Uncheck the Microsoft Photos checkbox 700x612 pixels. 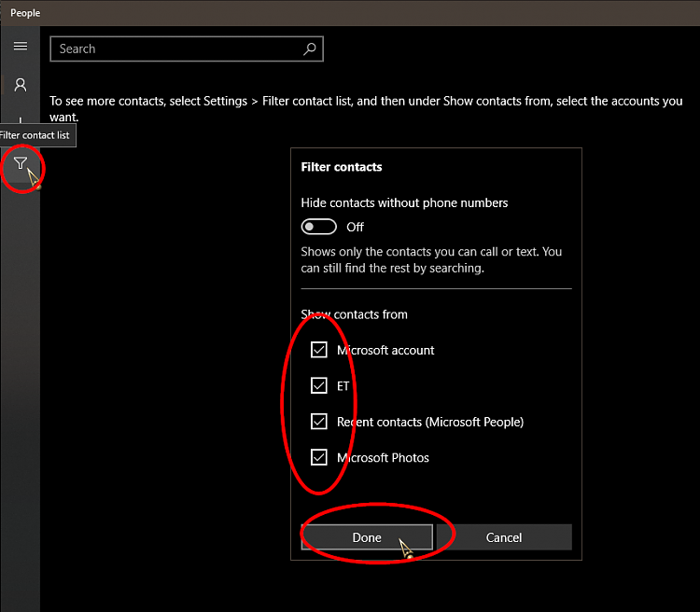(319, 457)
